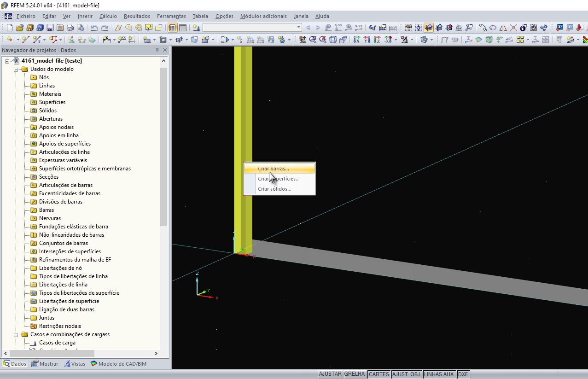This screenshot has height=379, width=588.
Task: Open a file with the folder icon
Action: (x=19, y=28)
